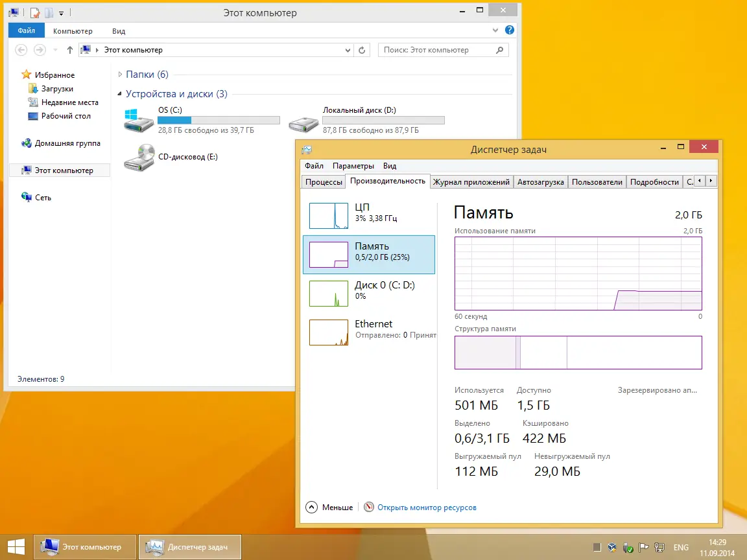Click the resource monitor icon
This screenshot has height=560, width=747.
click(369, 507)
